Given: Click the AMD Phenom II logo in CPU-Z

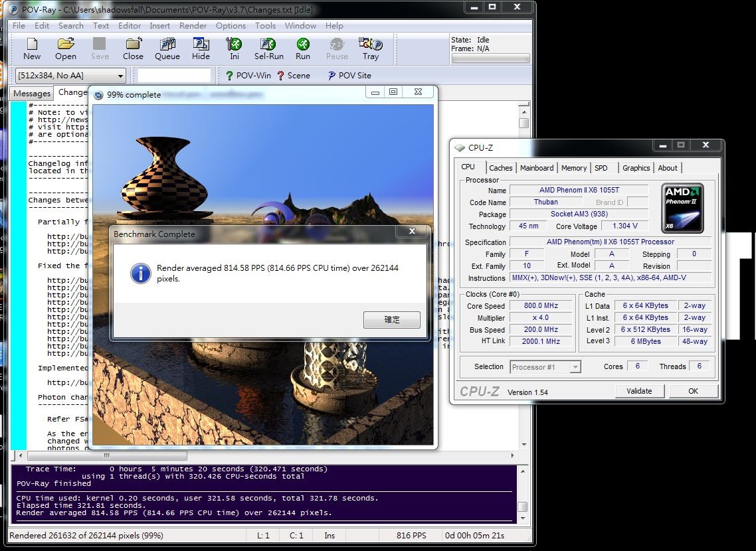Looking at the screenshot, I should [682, 208].
